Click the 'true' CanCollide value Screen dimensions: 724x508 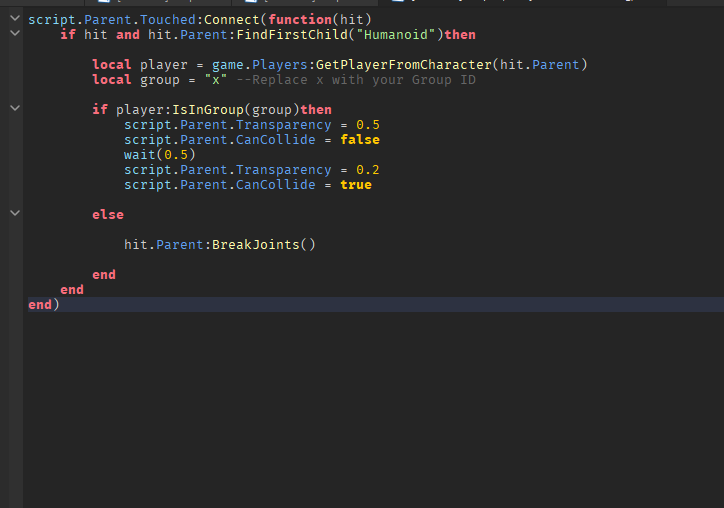click(x=356, y=185)
